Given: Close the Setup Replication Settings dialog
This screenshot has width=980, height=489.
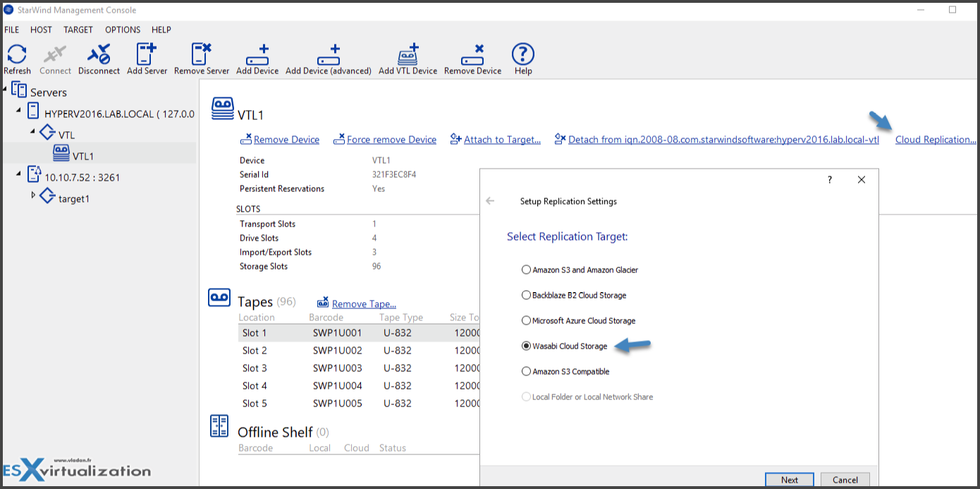Looking at the screenshot, I should [x=861, y=180].
